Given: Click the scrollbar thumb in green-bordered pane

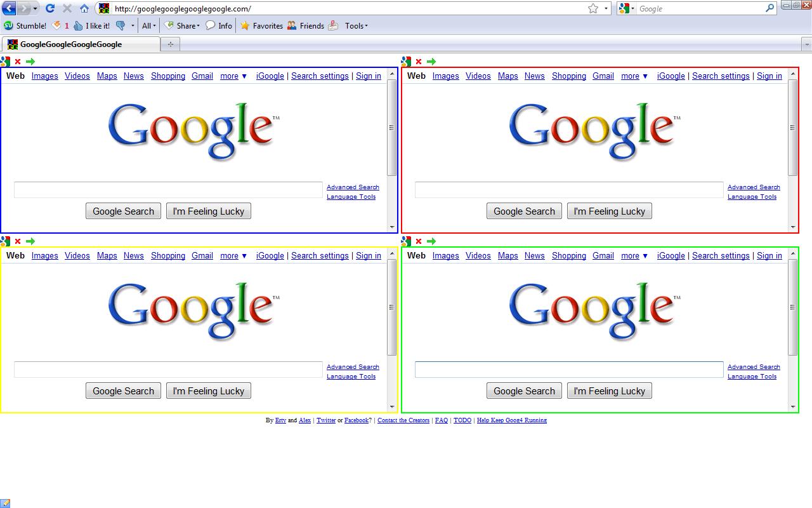Looking at the screenshot, I should [792, 307].
